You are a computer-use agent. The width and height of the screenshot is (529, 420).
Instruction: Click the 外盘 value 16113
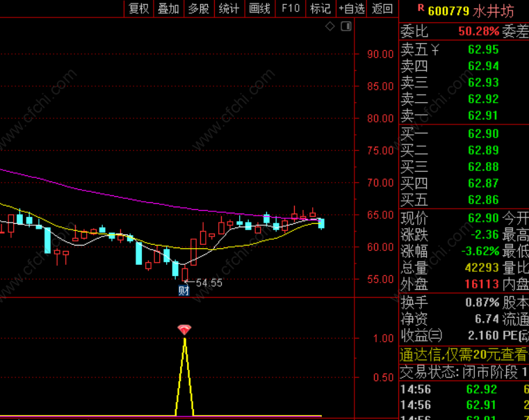482,284
